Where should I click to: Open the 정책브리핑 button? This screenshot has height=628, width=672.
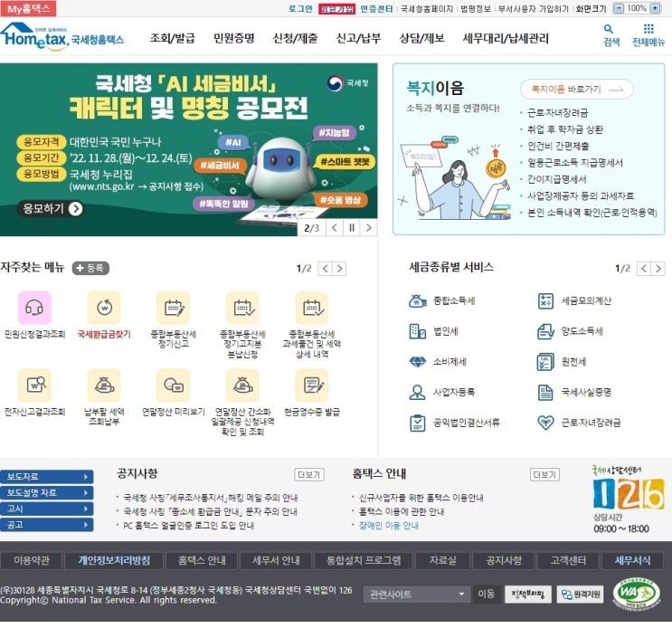click(528, 595)
